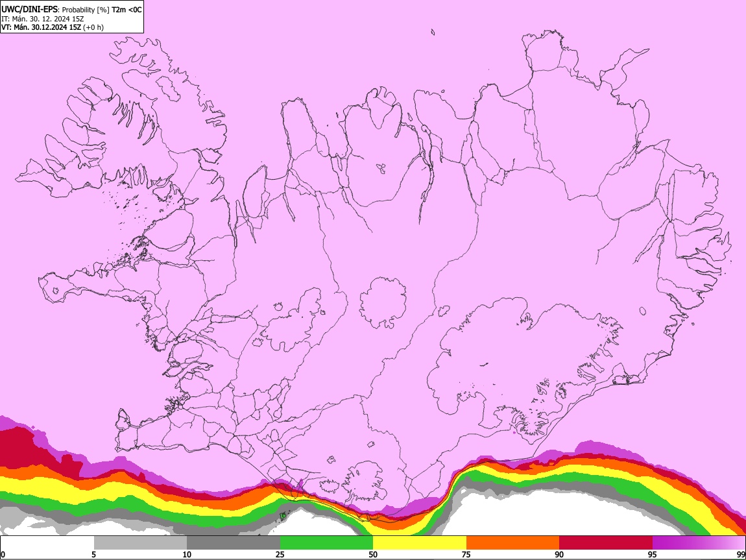Click the '(+0 h)' forecast offset text
The height and width of the screenshot is (560, 746).
coord(93,27)
